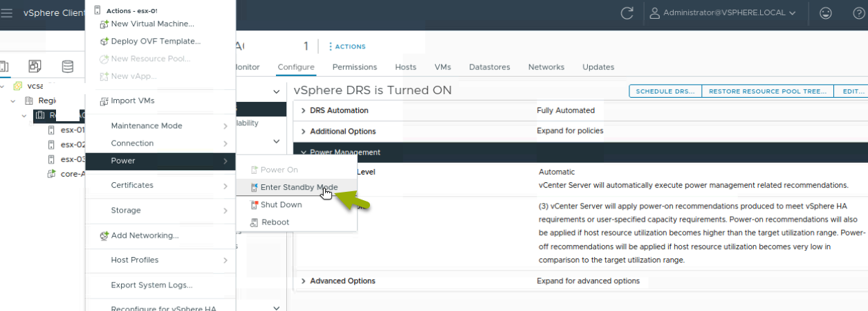This screenshot has width=868, height=311.
Task: Open Administrator@VSPHERE.LOCAL user dropdown
Action: pyautogui.click(x=722, y=12)
